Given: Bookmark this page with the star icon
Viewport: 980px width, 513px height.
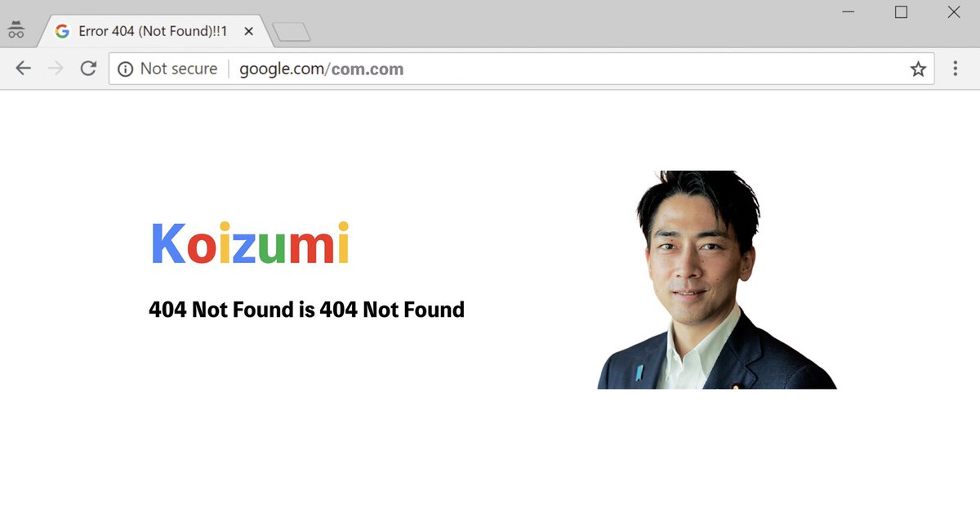Looking at the screenshot, I should [x=918, y=69].
